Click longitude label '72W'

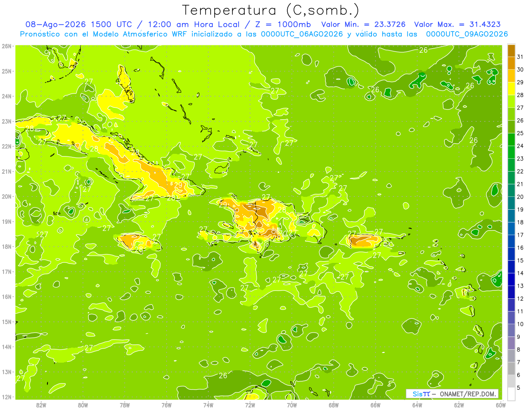pos(250,405)
